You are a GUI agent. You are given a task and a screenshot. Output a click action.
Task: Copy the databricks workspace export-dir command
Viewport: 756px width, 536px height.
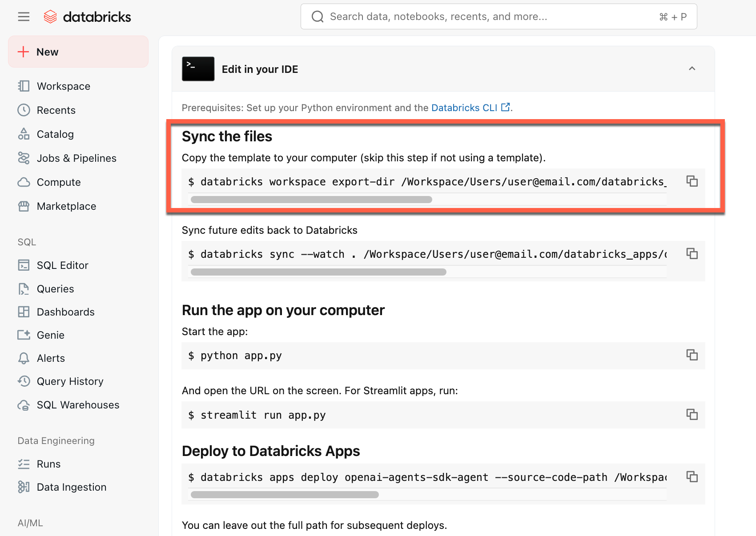point(692,181)
